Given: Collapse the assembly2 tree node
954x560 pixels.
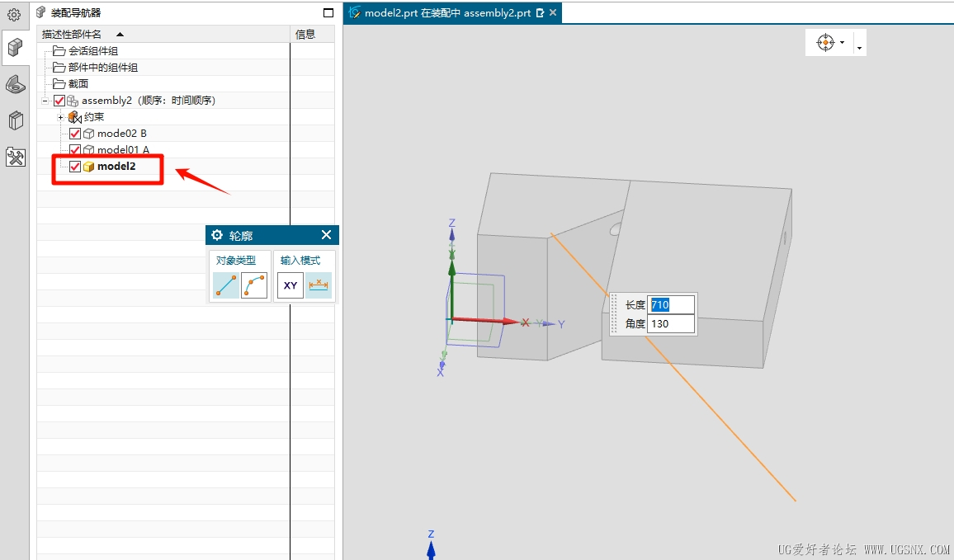Looking at the screenshot, I should click(45, 101).
